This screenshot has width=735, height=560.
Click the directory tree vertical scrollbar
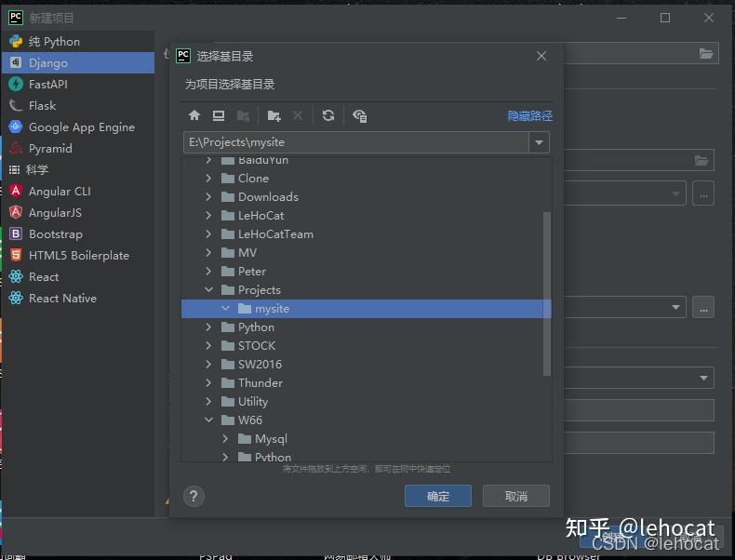(546, 293)
